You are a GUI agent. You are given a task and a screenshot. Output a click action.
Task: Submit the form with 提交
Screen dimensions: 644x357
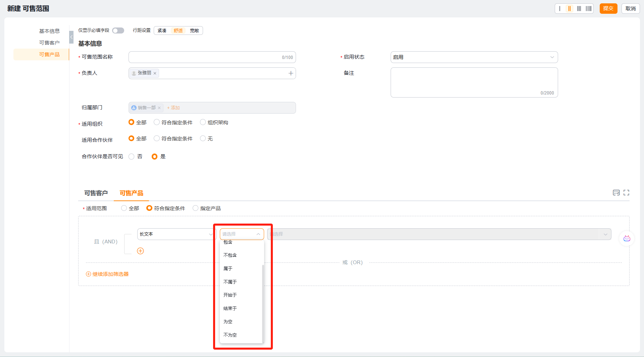pos(608,9)
